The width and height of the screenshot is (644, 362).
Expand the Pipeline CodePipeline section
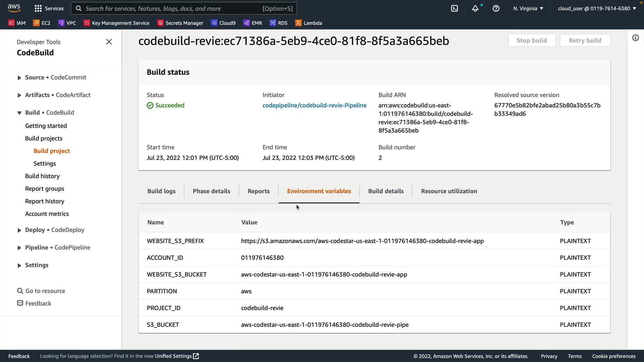19,248
